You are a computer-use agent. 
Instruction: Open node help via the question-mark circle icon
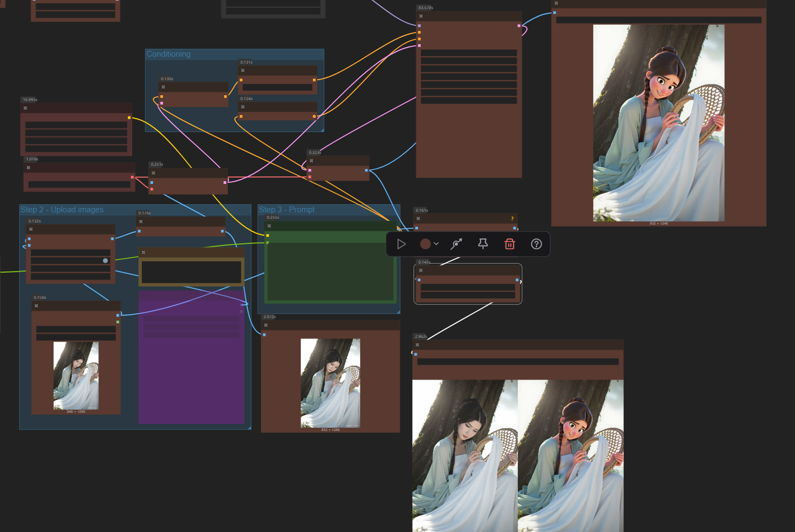(536, 244)
